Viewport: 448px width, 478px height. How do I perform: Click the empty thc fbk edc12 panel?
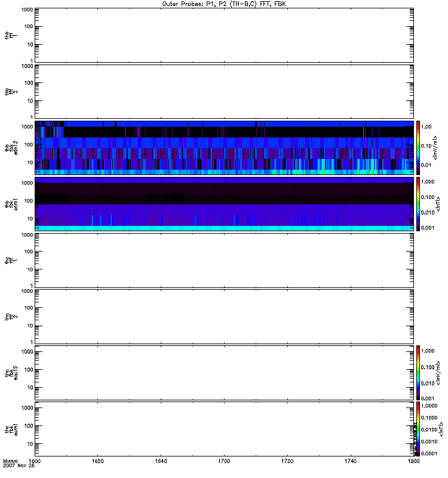[x=223, y=373]
